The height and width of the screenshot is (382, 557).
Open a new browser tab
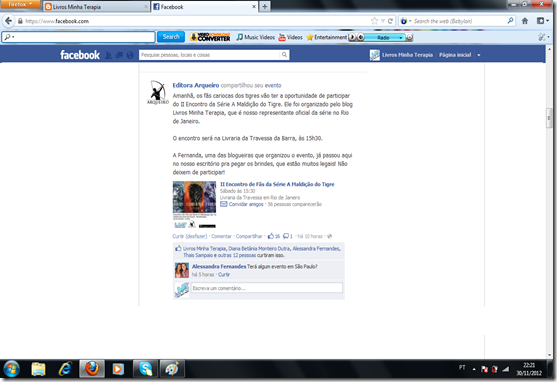265,6
